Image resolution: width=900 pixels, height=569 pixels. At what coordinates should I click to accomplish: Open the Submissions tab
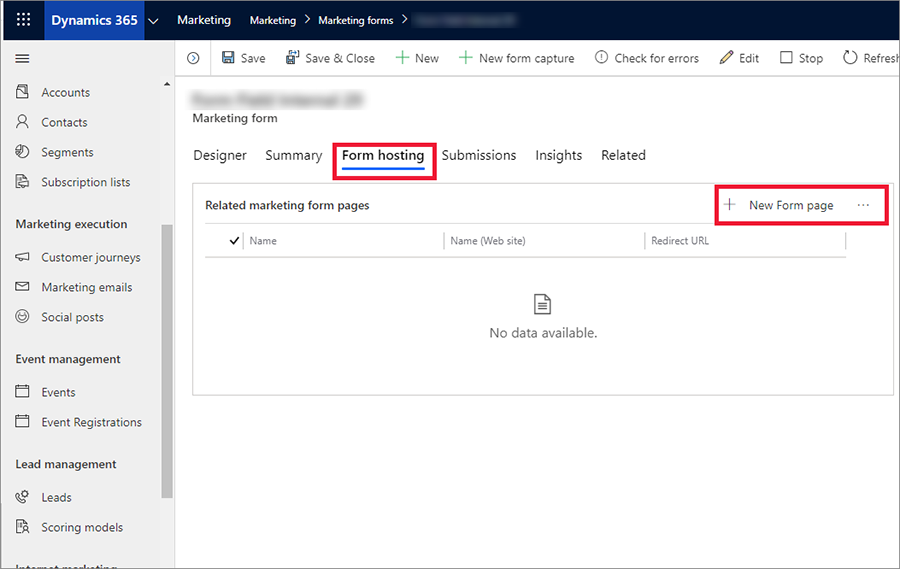479,155
